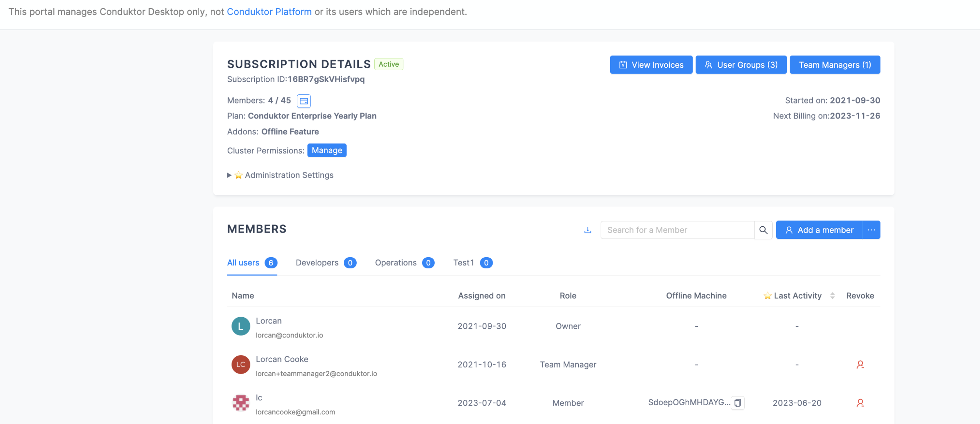Click the Offline Machine column header
980x424 pixels.
[x=696, y=296]
